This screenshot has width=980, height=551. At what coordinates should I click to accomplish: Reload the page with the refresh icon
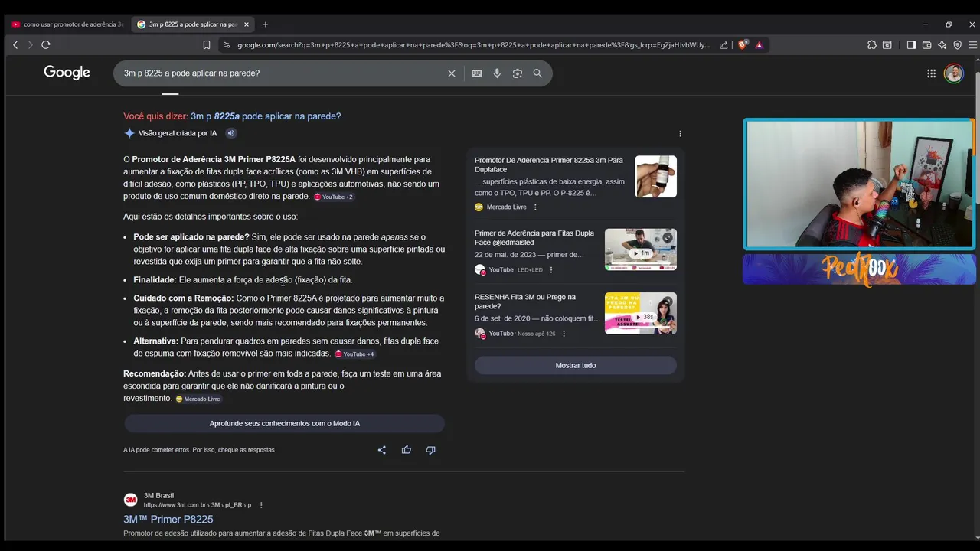point(46,45)
